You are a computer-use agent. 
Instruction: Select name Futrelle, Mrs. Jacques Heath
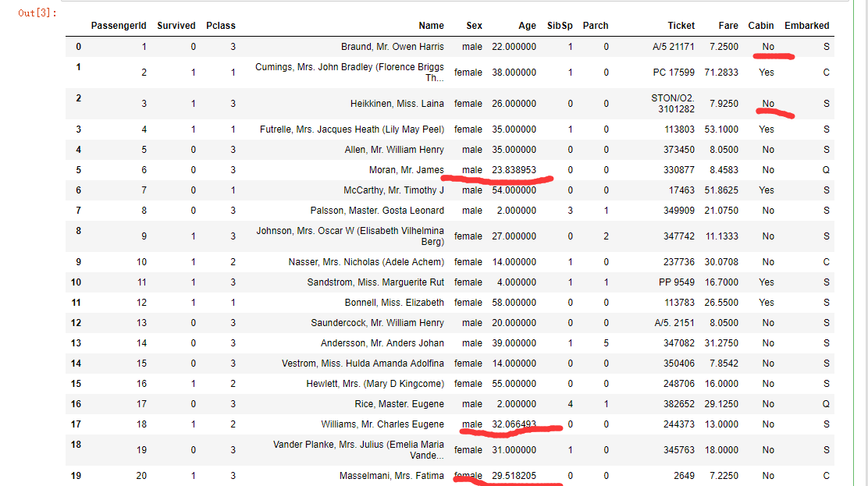coord(352,129)
